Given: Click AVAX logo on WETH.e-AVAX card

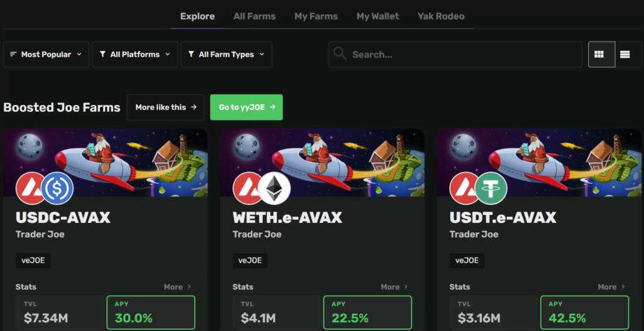Looking at the screenshot, I should point(247,188).
